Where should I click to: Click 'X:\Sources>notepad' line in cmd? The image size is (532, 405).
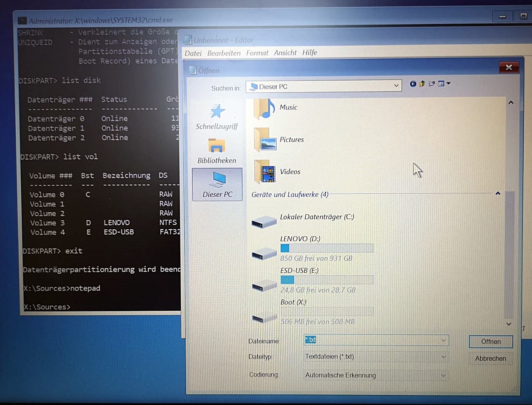[x=62, y=288]
